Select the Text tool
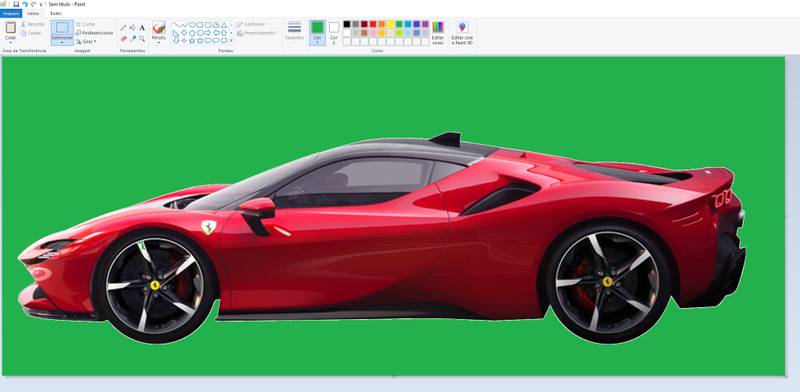The width and height of the screenshot is (800, 392). 142,28
